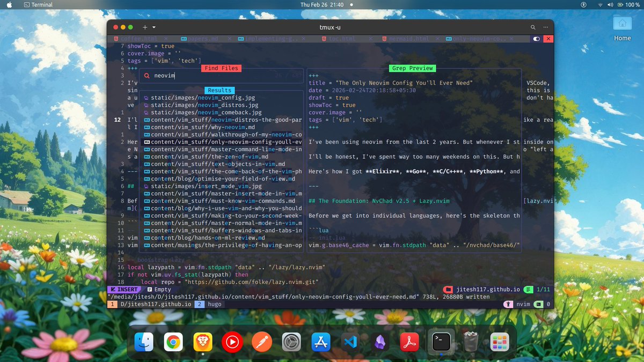The width and height of the screenshot is (644, 362).
Task: Open System Preferences gear in dock
Action: (x=291, y=341)
